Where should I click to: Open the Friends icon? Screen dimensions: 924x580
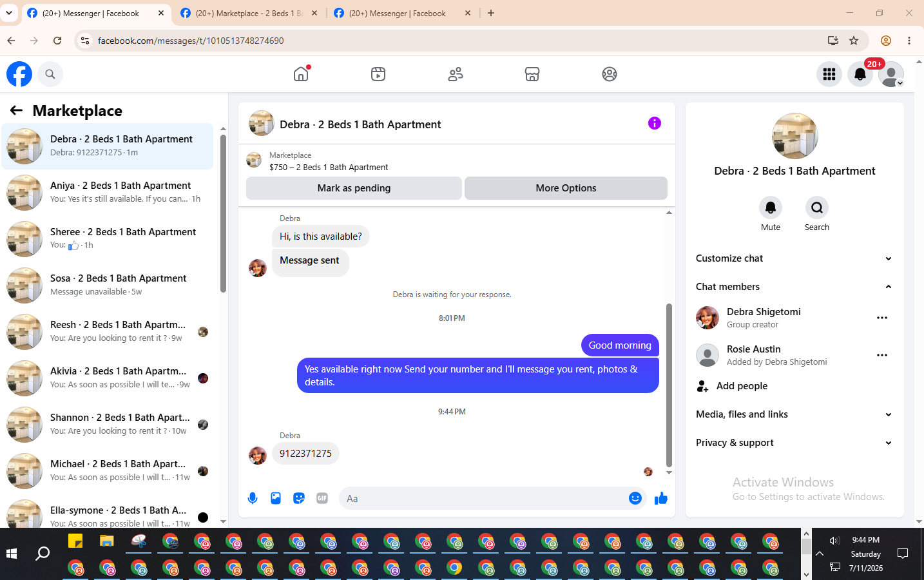pyautogui.click(x=456, y=74)
